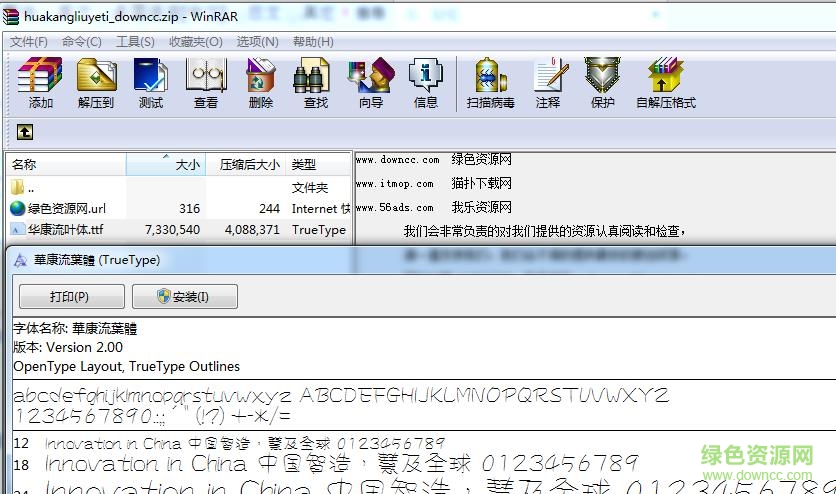
Task: Click the numerals and punctuation font sample
Action: tap(153, 416)
